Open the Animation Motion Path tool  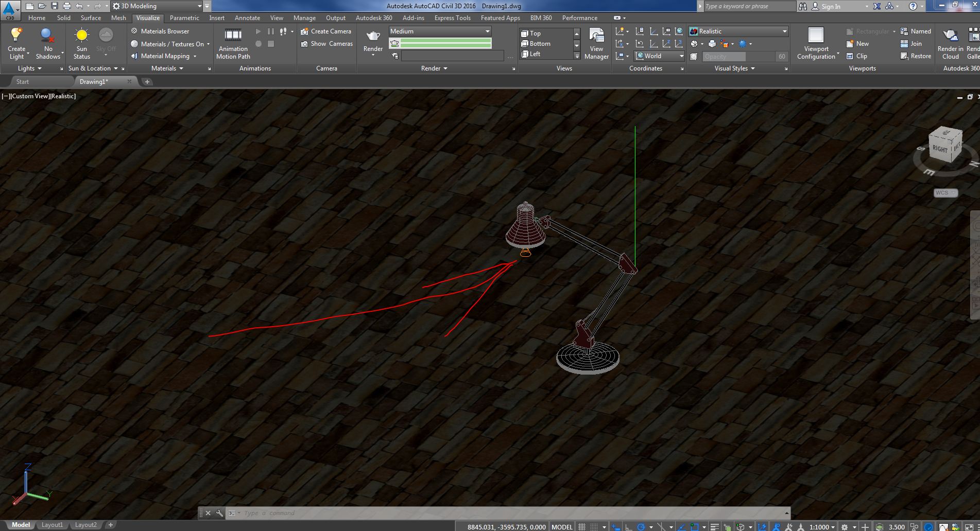[x=233, y=43]
